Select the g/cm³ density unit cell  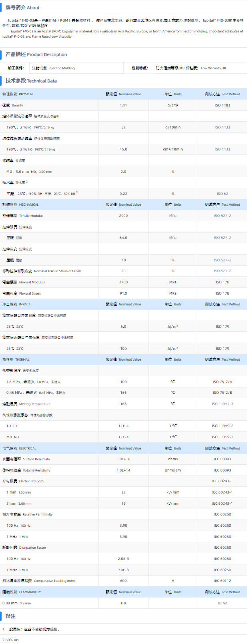pos(173,105)
